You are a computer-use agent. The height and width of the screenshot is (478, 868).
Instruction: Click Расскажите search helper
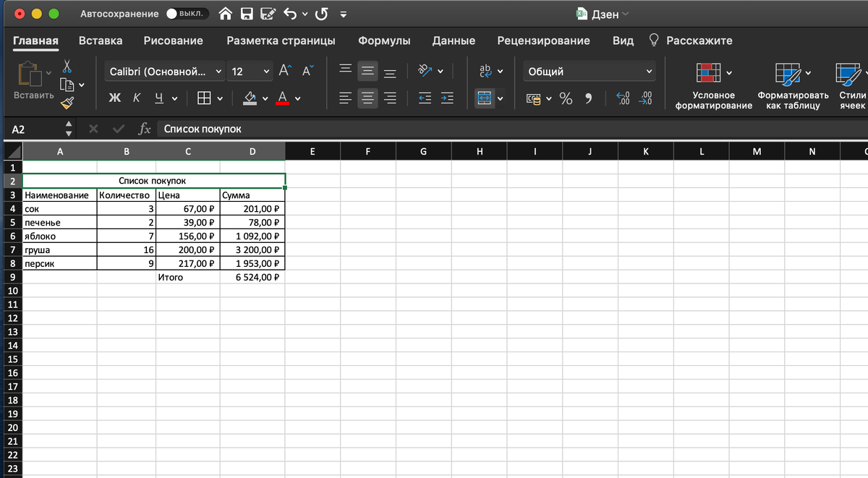click(x=691, y=41)
